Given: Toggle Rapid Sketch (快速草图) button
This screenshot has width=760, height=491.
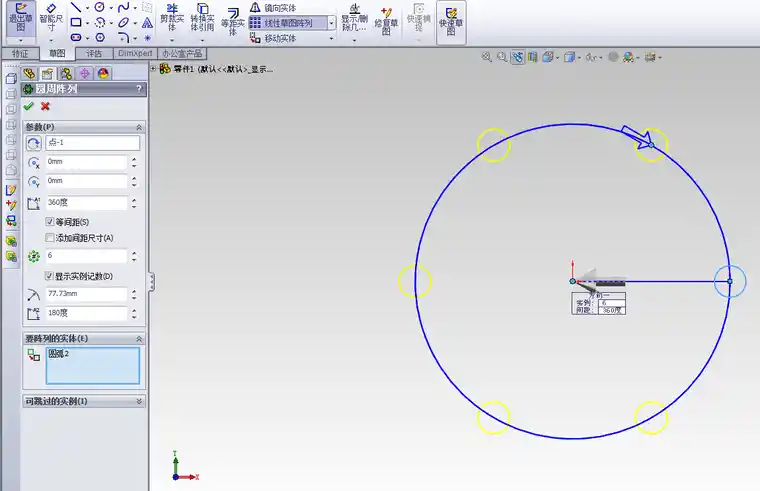Looking at the screenshot, I should (451, 22).
